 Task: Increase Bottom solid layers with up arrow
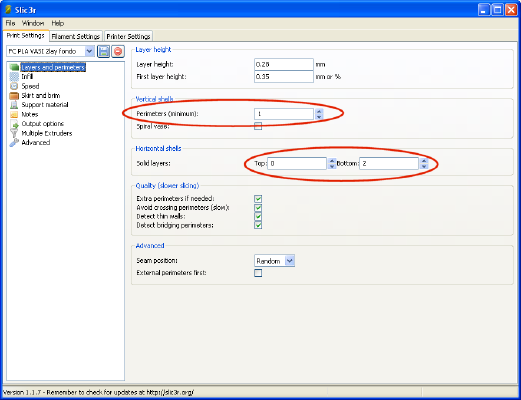click(x=424, y=161)
